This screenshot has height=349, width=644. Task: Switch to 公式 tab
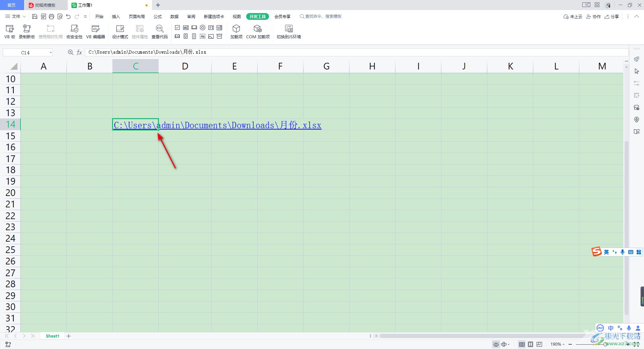click(158, 16)
